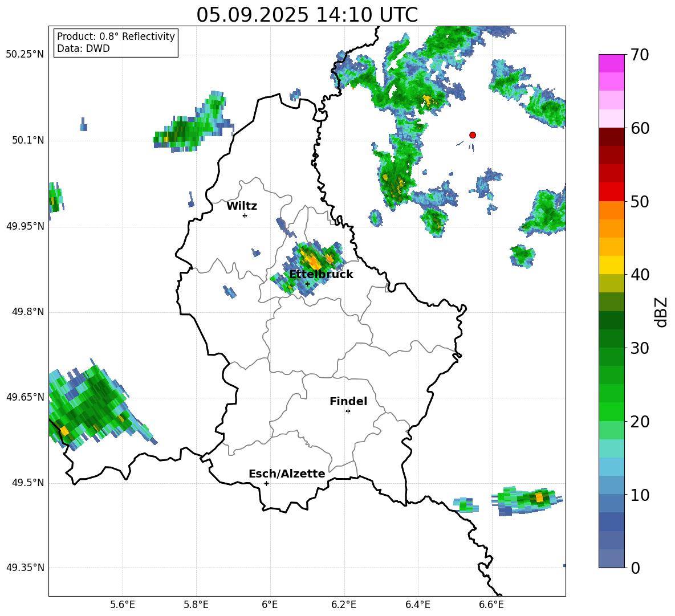Image resolution: width=675 pixels, height=616 pixels.
Task: Click the 50.25°N latitude label
Action: tap(25, 55)
